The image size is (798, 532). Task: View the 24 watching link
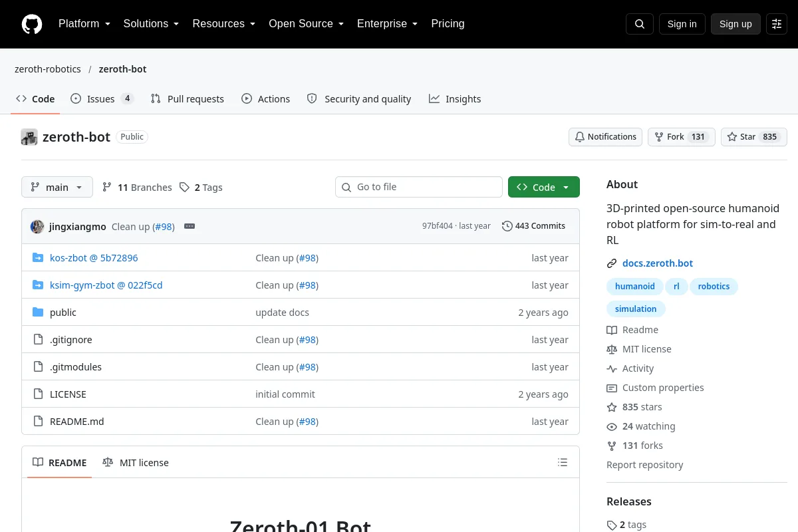pyautogui.click(x=641, y=426)
